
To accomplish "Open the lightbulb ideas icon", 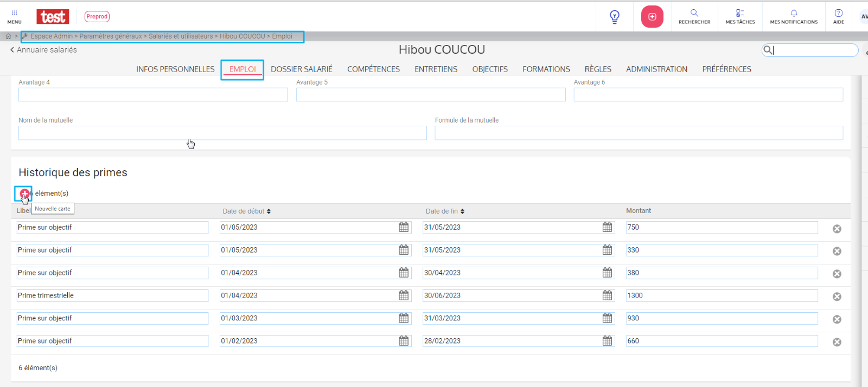I will [x=614, y=17].
